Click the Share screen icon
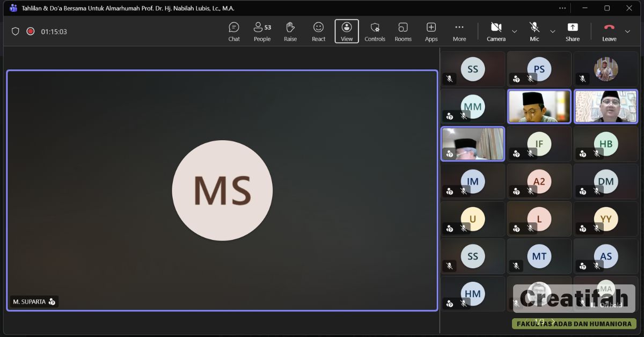Viewport: 644px width, 337px height. pos(572,31)
